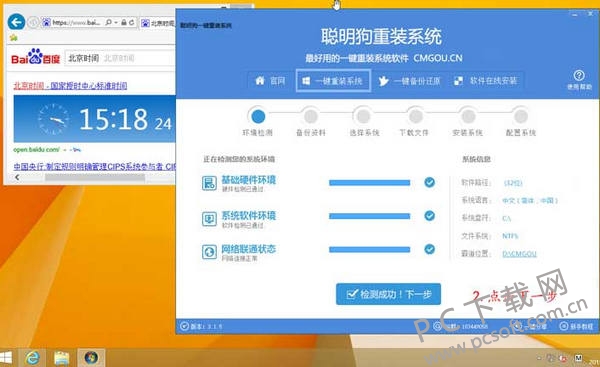Click the checkmark for 基础硬件环境
600x367 pixels.
coord(430,183)
